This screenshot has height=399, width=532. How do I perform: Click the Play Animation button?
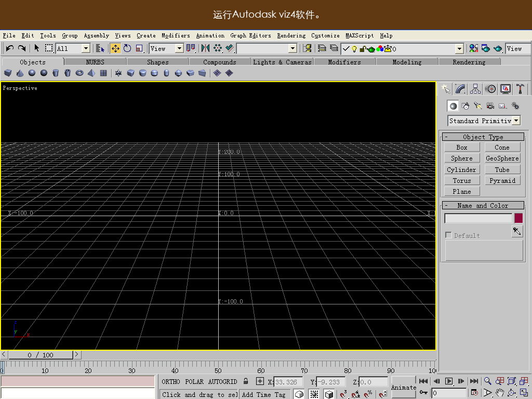448,381
